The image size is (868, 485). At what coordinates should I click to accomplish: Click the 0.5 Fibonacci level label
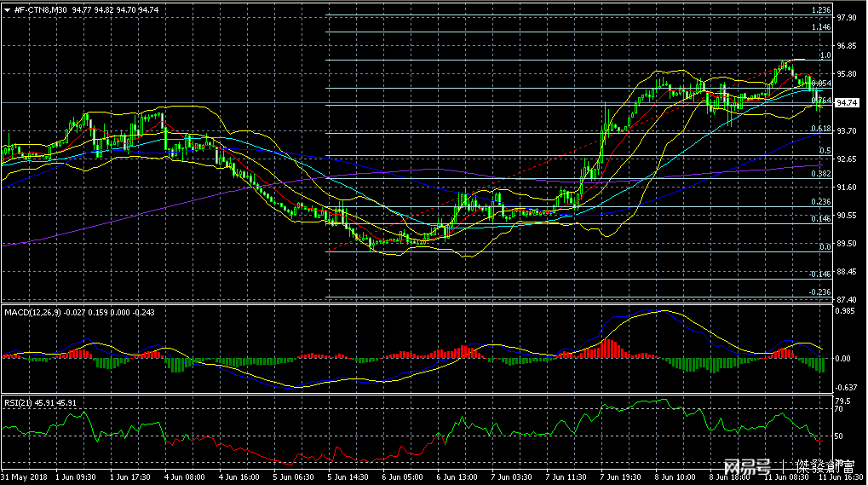click(x=825, y=151)
